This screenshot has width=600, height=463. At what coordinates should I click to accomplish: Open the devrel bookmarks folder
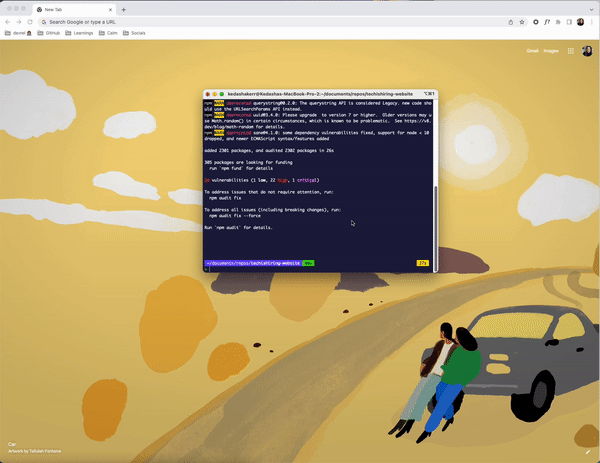pos(18,33)
